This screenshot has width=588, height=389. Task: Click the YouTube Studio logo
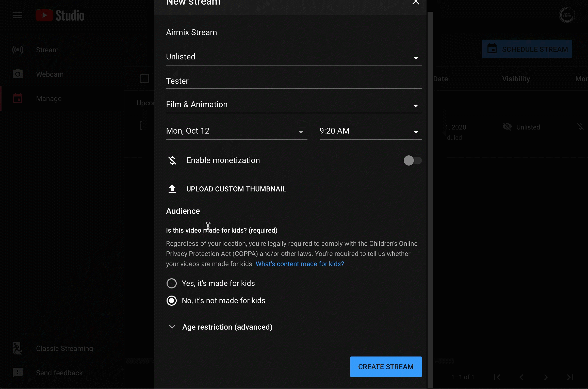click(x=60, y=15)
